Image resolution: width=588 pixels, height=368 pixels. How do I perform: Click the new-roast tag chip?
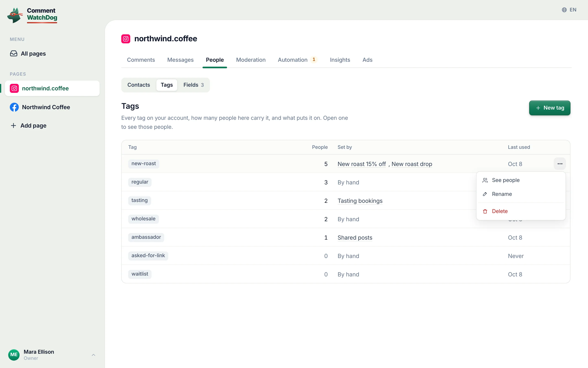(x=144, y=164)
